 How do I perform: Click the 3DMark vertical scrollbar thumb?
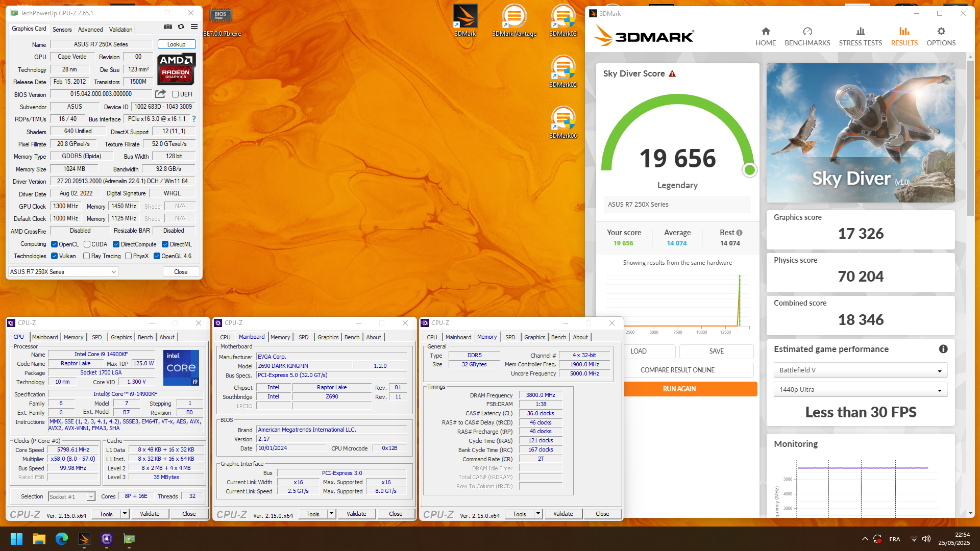click(x=970, y=138)
